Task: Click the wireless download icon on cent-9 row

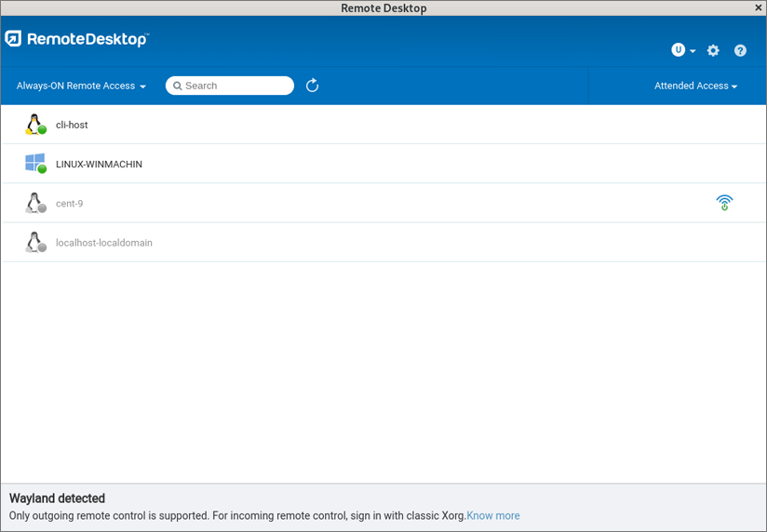Action: pyautogui.click(x=724, y=203)
